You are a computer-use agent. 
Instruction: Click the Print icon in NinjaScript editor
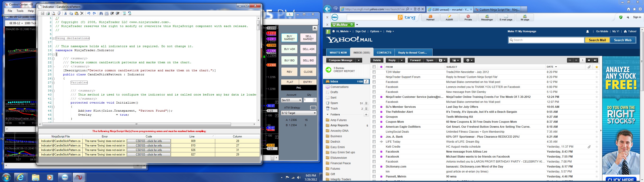48,14
